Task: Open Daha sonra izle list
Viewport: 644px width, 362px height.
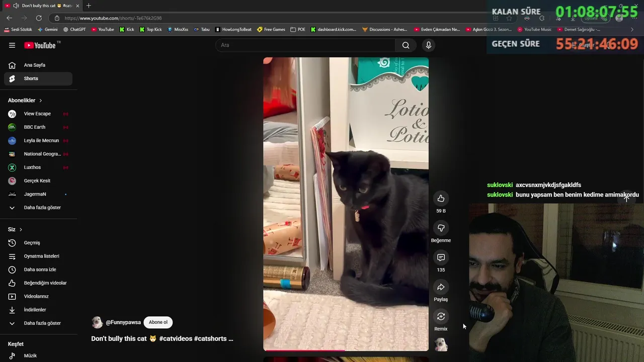Action: [x=38, y=269]
